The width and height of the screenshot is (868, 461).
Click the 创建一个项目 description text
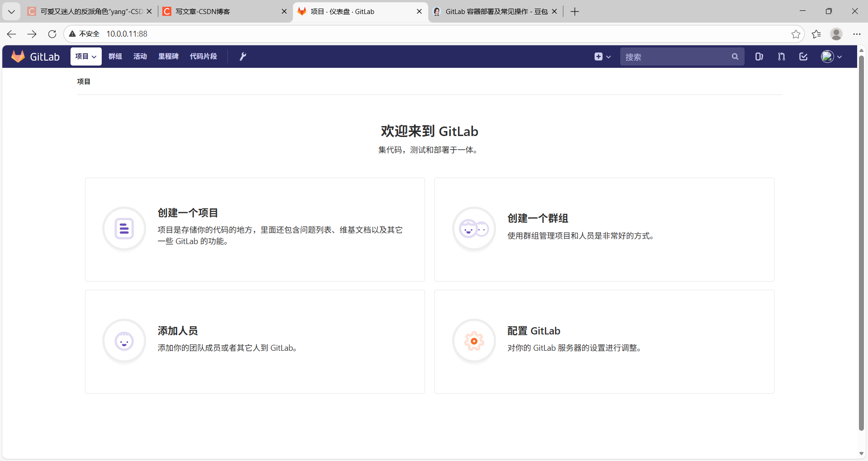[x=280, y=235]
